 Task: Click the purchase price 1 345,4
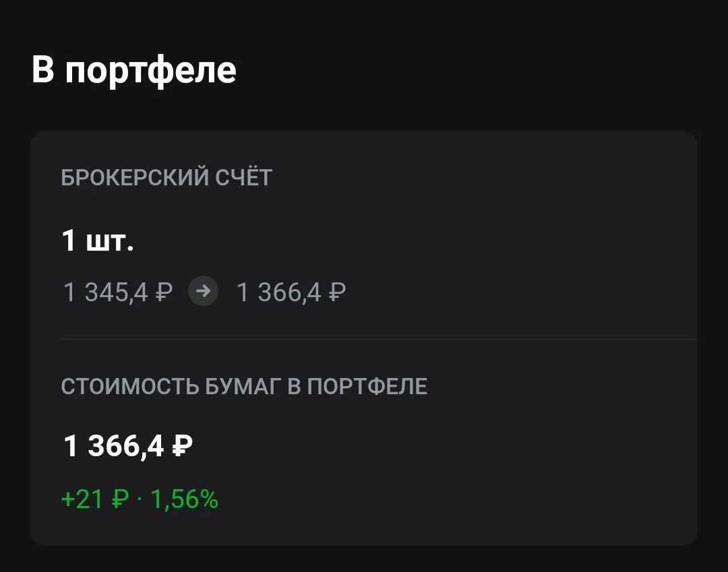[105, 292]
